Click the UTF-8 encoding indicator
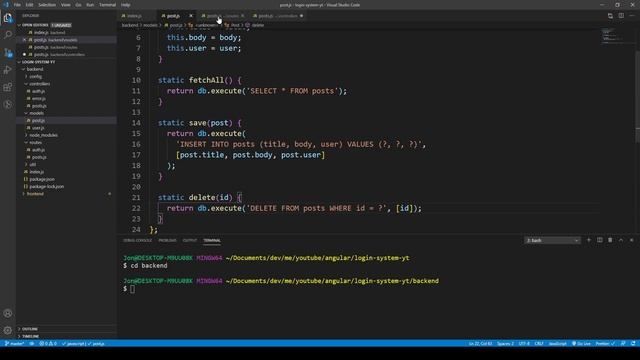This screenshot has height=360, width=640. tap(524, 344)
